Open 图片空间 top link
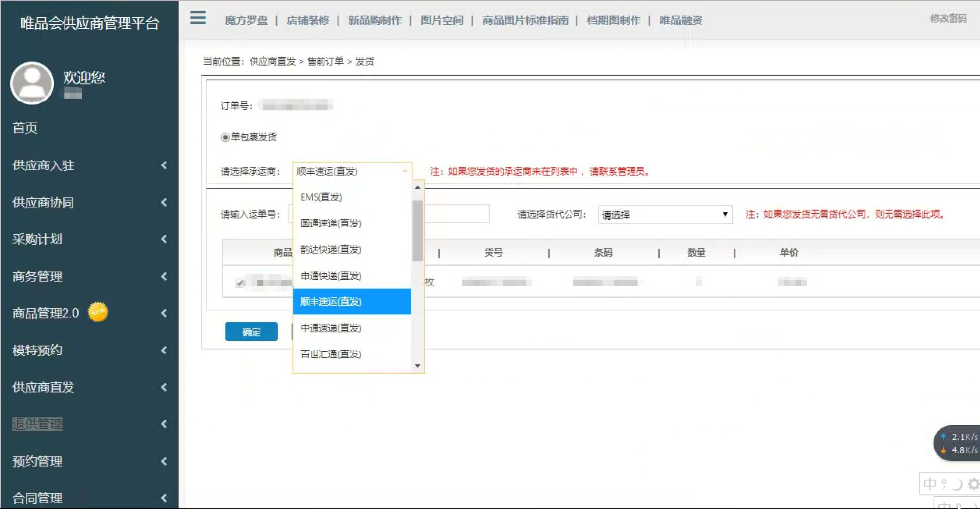This screenshot has width=980, height=509. 442,20
